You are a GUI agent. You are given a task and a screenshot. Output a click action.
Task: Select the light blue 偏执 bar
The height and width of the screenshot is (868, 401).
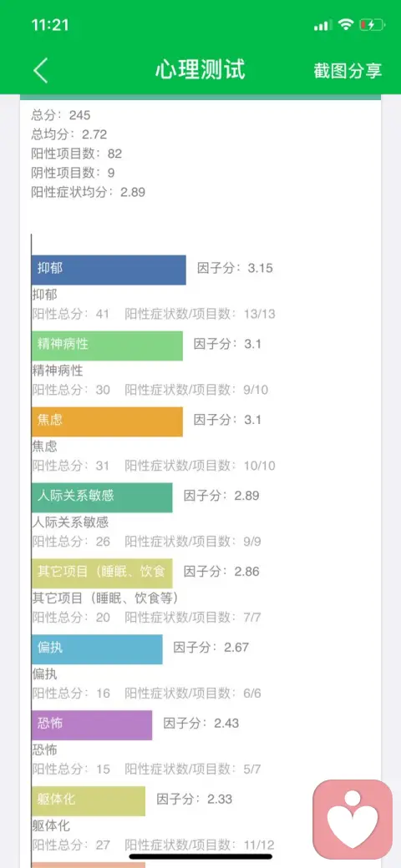pos(97,648)
